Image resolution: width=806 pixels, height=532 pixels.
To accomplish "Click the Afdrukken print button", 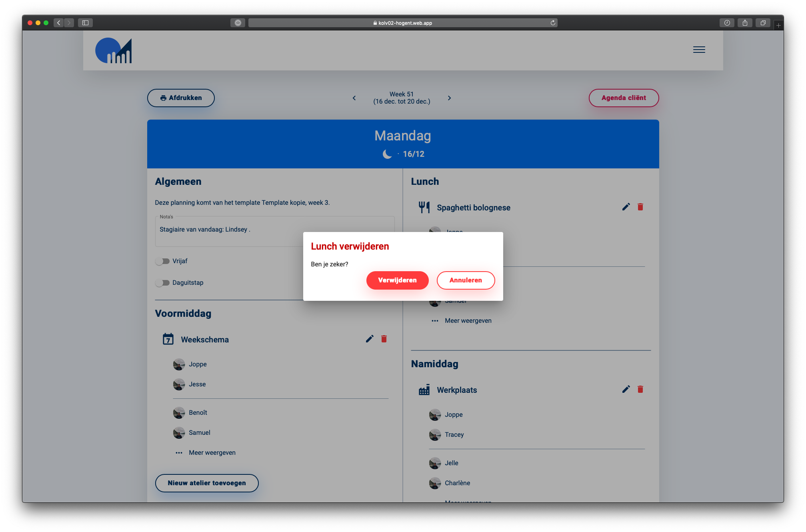I will (x=181, y=98).
